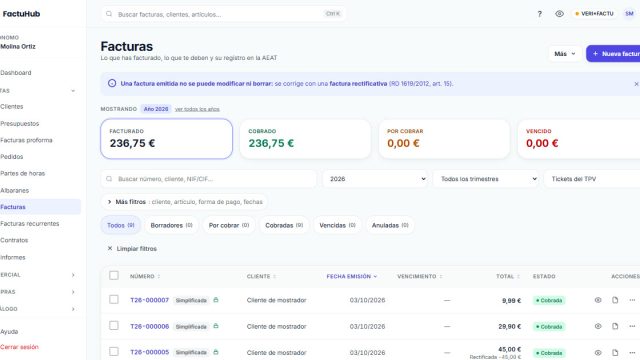Viewport: 640px width, 360px height.
Task: Click the lock icon beside T26-000005
Action: [216, 352]
